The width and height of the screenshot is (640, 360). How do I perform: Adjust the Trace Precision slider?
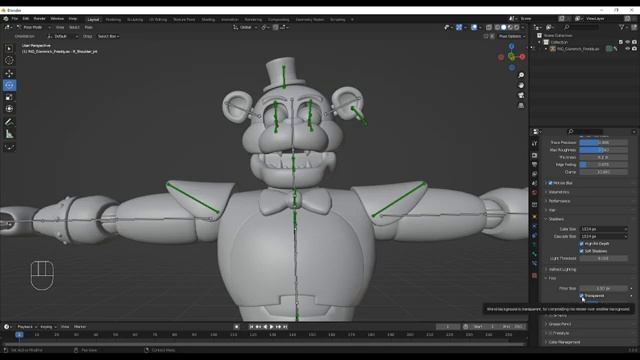[604, 142]
